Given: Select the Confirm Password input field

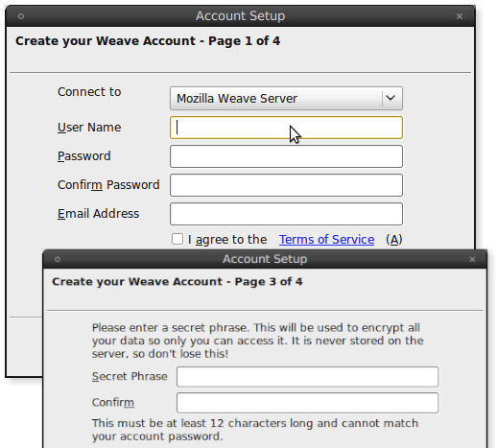Looking at the screenshot, I should 286,185.
